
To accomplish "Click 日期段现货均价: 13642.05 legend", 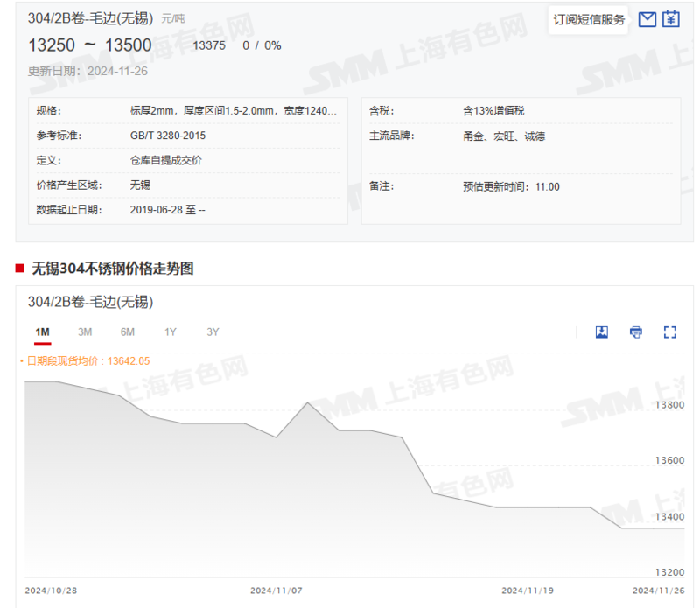I will [85, 360].
